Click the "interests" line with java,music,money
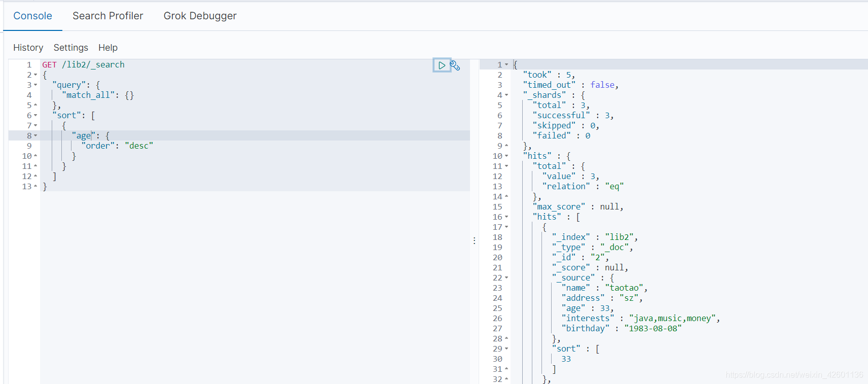Screen dimensions: 868x384 641,318
